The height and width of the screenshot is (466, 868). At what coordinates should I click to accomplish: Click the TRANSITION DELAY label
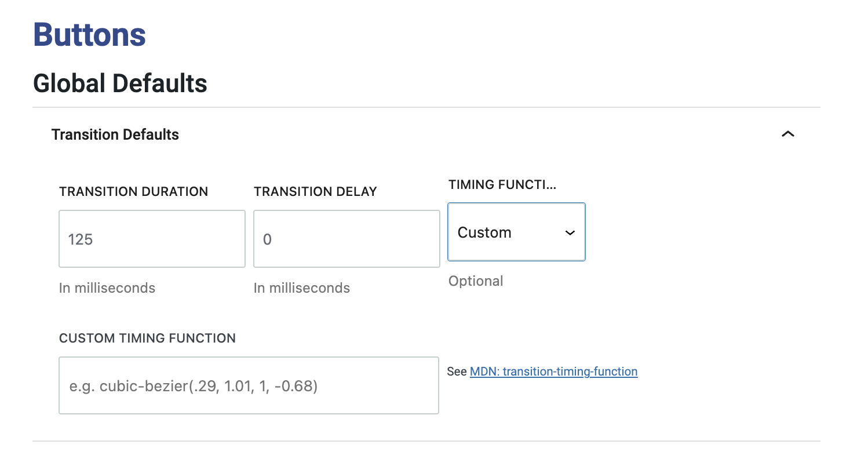(x=315, y=192)
